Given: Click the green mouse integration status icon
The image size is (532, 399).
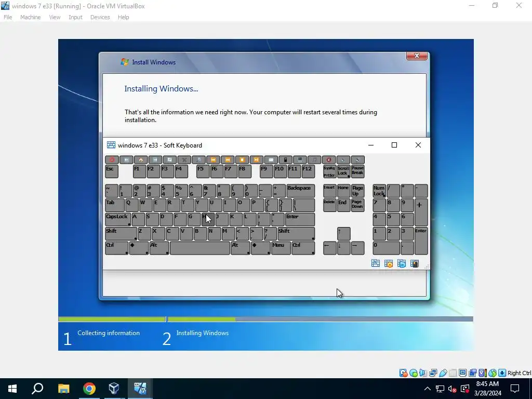Looking at the screenshot, I should [493, 373].
